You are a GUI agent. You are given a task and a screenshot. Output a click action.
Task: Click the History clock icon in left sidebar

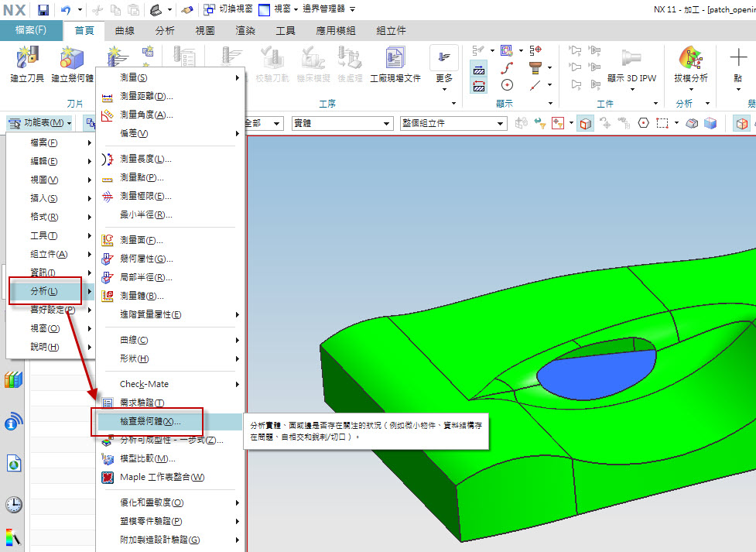tap(13, 505)
